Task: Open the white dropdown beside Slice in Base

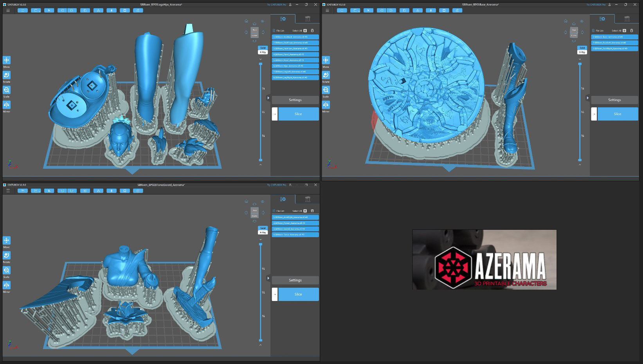Action: 594,114
